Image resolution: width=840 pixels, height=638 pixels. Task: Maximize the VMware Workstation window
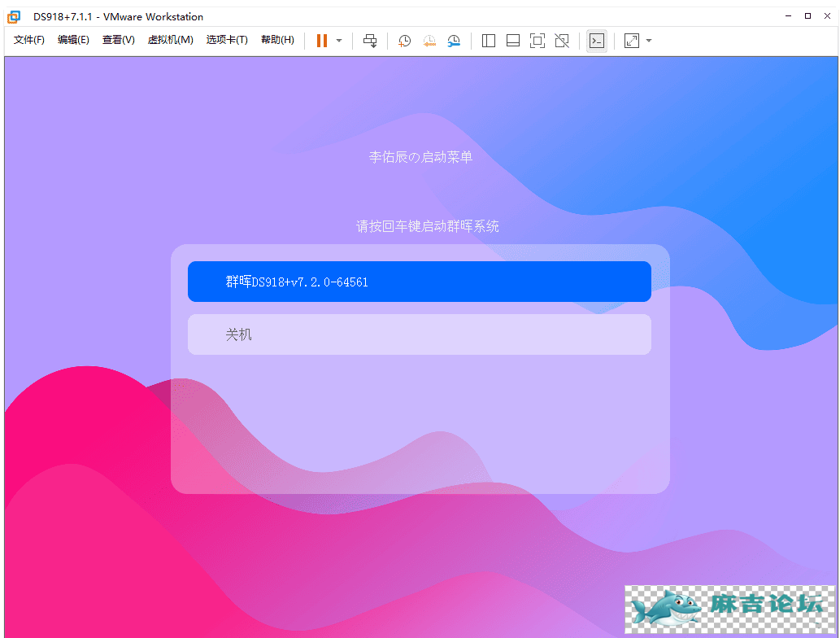[807, 16]
